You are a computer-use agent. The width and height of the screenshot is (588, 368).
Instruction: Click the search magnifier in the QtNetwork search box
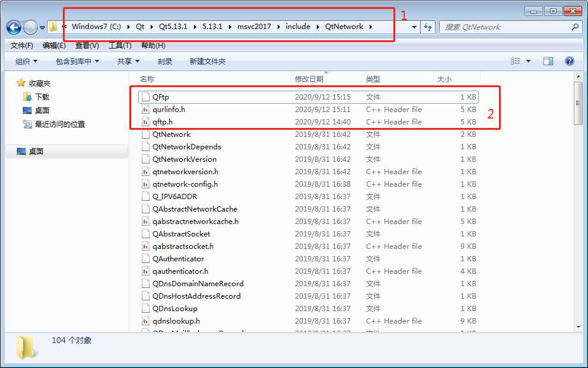[x=574, y=27]
